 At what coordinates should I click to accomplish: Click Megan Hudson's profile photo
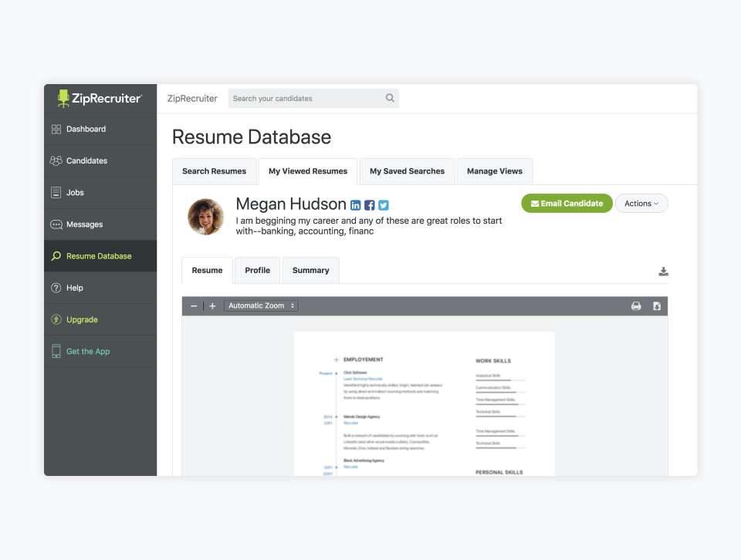(206, 217)
